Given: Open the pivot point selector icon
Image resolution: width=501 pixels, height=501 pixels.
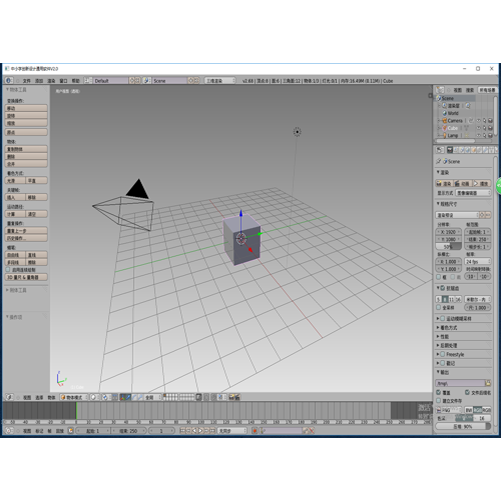Looking at the screenshot, I should click(x=106, y=397).
